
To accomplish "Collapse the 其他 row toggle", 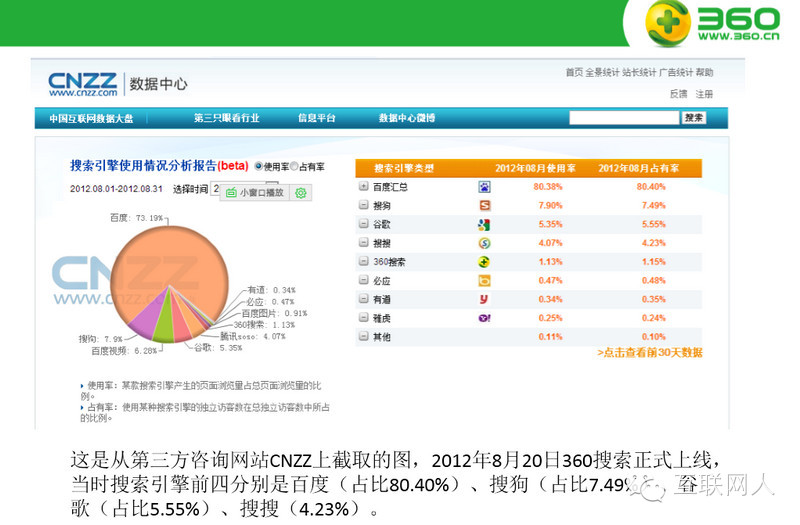I will pos(363,336).
